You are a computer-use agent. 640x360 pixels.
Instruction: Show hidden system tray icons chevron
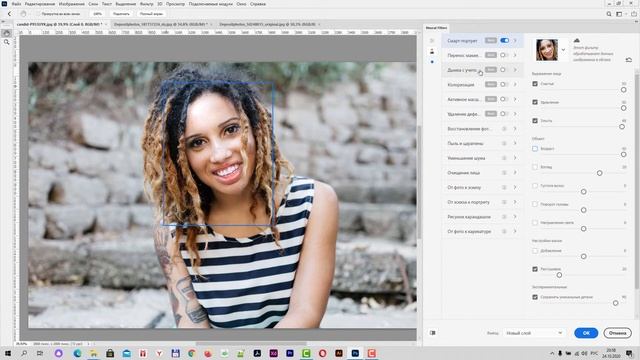click(x=552, y=353)
